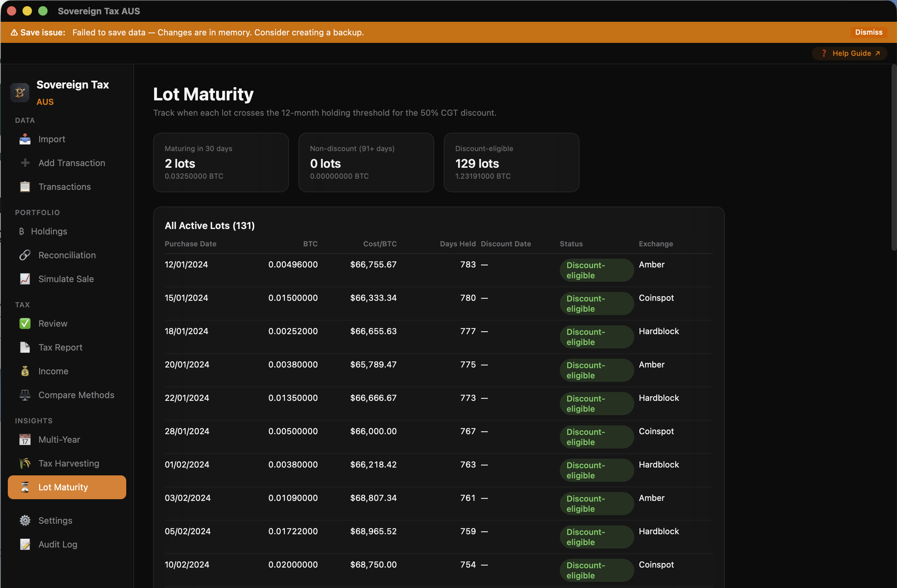Image resolution: width=897 pixels, height=588 pixels.
Task: Click the Days Held column header
Action: (457, 244)
